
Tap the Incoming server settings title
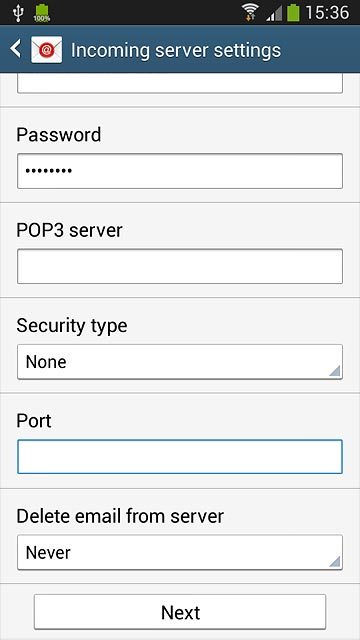[x=176, y=50]
